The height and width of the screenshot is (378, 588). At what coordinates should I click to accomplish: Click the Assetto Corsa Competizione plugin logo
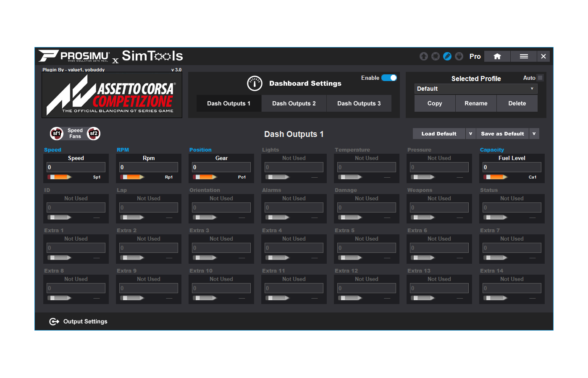tap(112, 96)
